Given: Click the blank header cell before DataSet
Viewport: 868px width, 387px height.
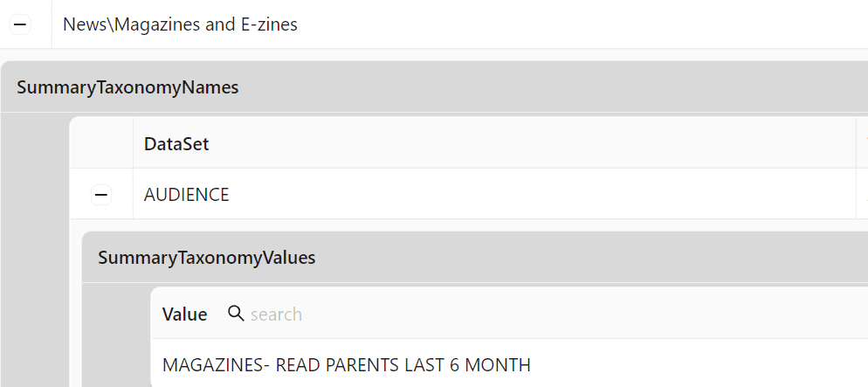Looking at the screenshot, I should tap(102, 143).
